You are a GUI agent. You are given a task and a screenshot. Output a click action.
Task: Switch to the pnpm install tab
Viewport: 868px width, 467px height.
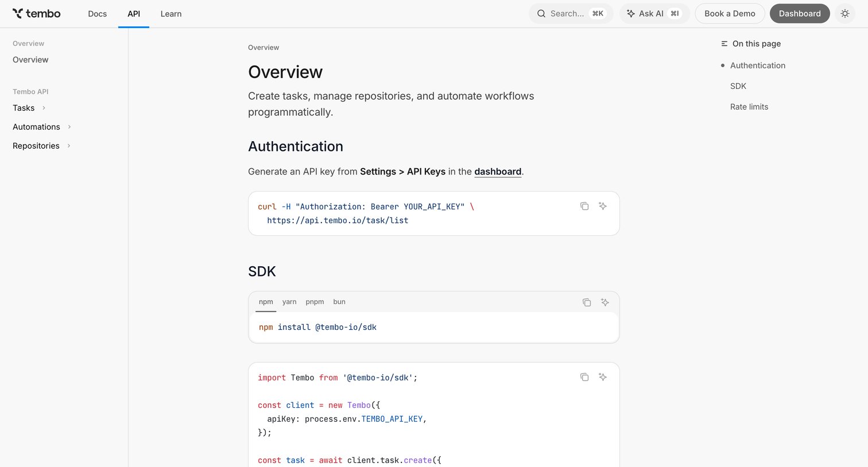(315, 302)
